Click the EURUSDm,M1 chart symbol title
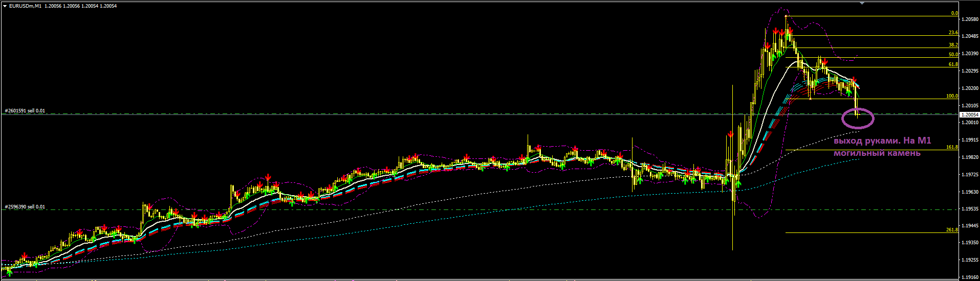The height and width of the screenshot is (281, 980). point(25,6)
